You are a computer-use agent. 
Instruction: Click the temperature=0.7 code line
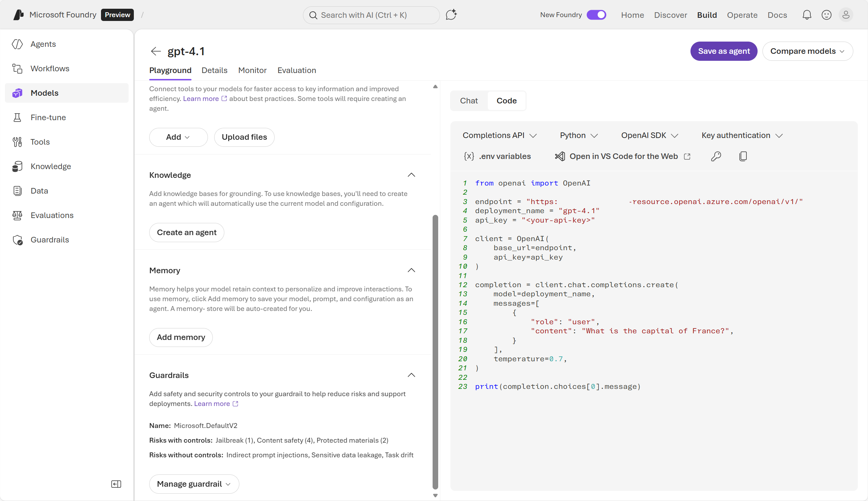click(530, 359)
